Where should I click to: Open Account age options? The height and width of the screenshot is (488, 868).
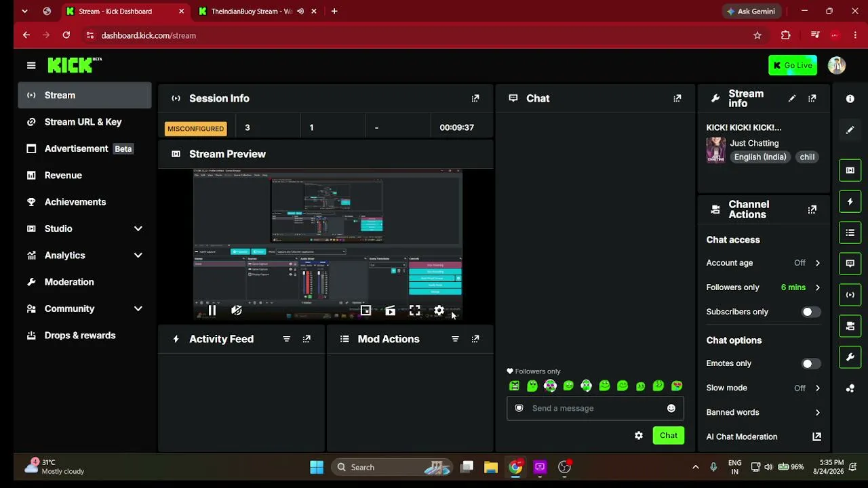pos(764,263)
